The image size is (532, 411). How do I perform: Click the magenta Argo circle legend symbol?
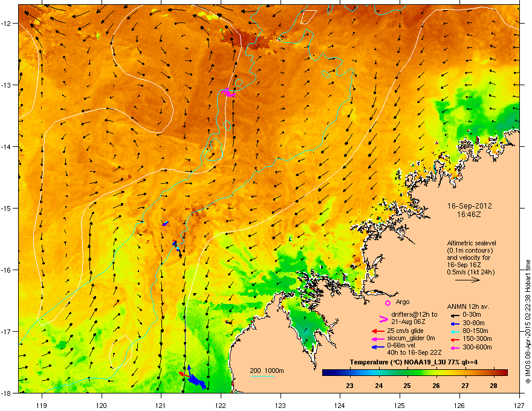[x=388, y=303]
